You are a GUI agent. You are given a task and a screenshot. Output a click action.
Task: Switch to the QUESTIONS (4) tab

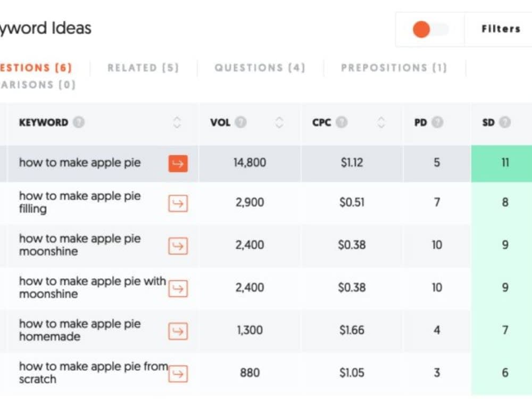[x=260, y=68]
